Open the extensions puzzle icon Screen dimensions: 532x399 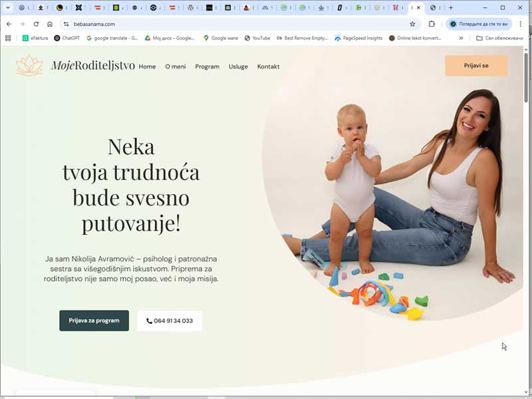pos(432,24)
